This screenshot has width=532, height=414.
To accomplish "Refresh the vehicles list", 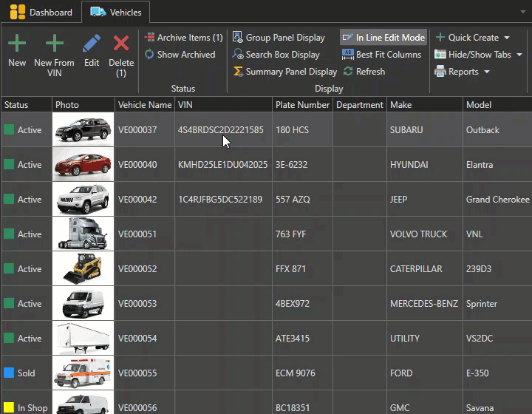I will coord(364,72).
